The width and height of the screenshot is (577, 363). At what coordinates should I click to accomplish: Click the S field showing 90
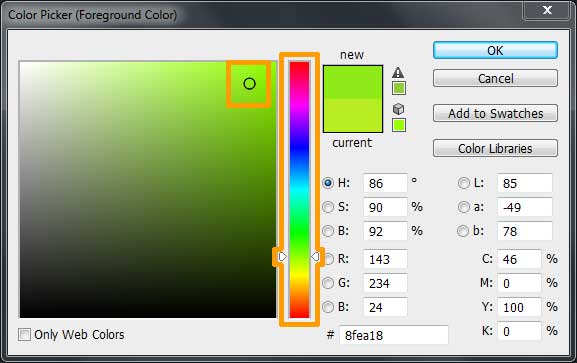pos(385,207)
